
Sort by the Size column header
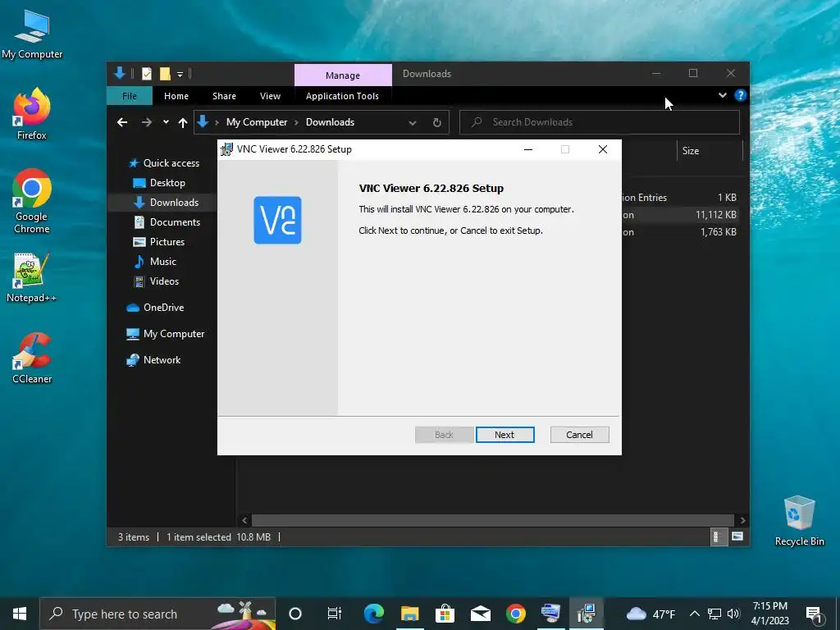click(710, 151)
